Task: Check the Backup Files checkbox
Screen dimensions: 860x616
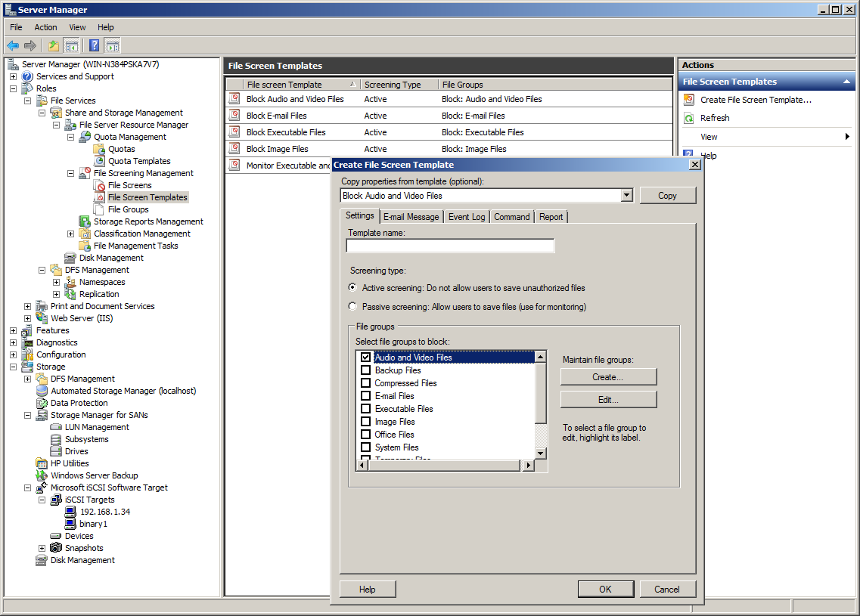Action: pyautogui.click(x=366, y=370)
